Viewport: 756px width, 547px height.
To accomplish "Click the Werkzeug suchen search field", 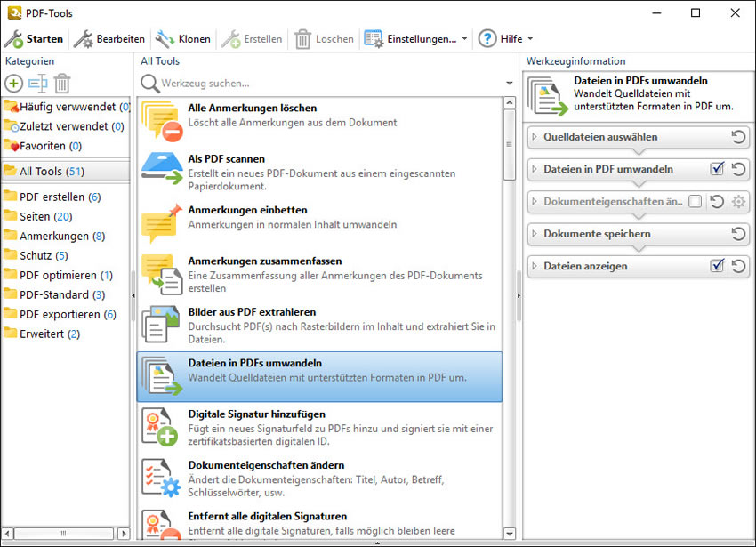I will pyautogui.click(x=332, y=84).
